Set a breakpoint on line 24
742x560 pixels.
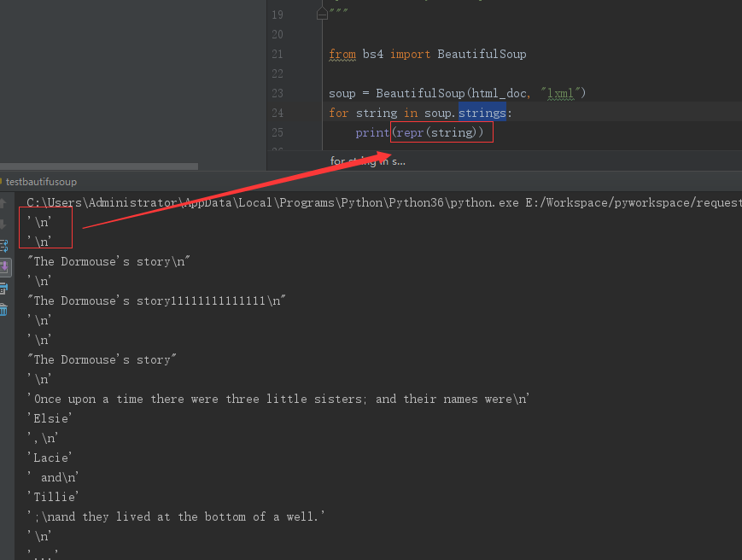click(301, 112)
